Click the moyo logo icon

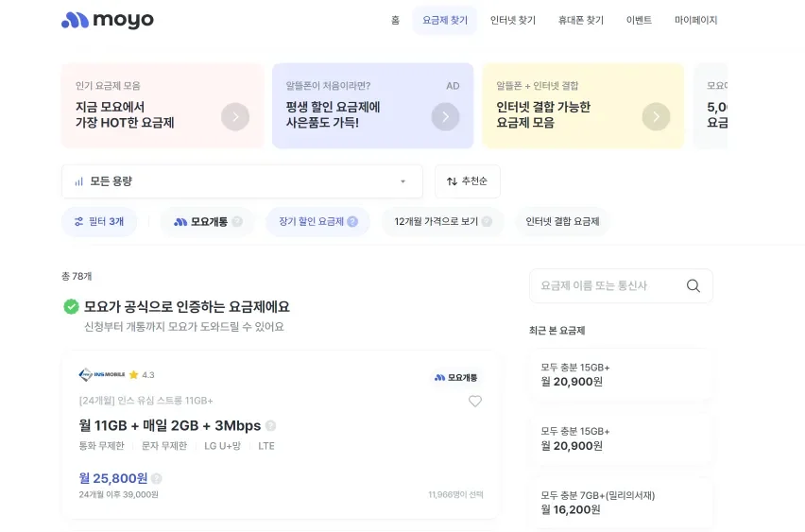click(76, 20)
